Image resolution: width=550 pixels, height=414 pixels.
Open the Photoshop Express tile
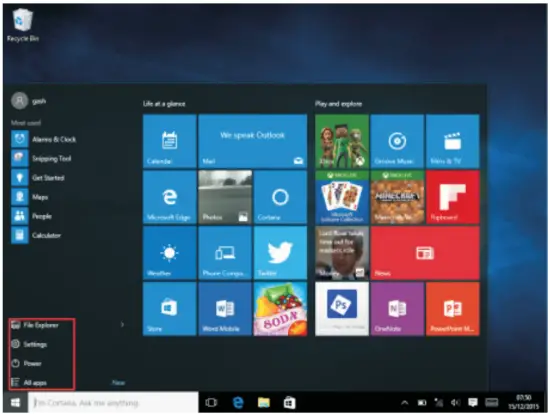pyautogui.click(x=342, y=309)
